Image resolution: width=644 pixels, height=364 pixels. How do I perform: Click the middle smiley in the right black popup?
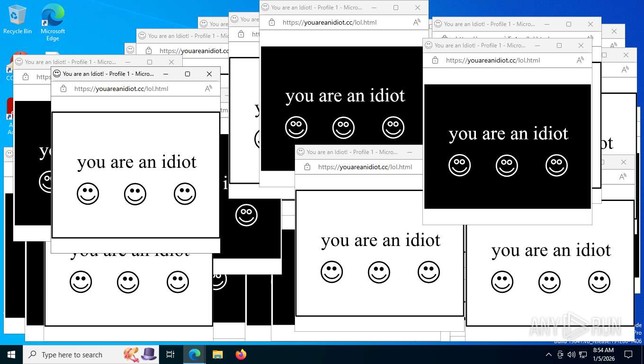[507, 165]
